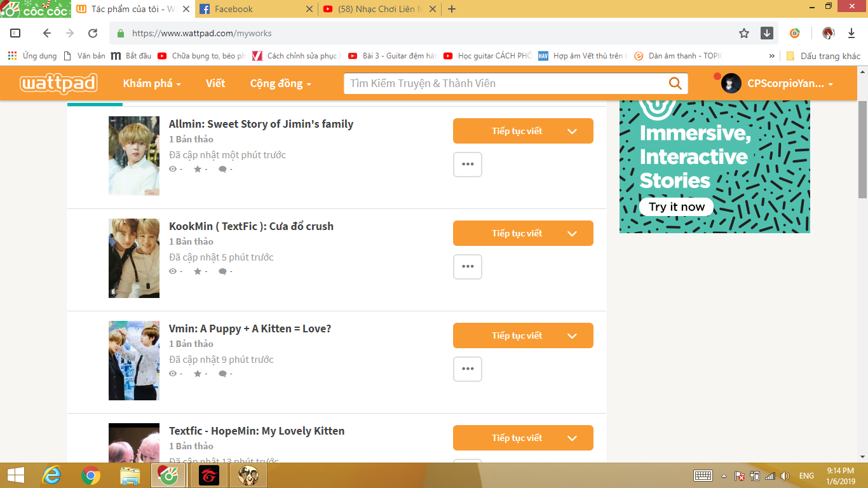This screenshot has width=868, height=488.
Task: Click the Windows Start button
Action: pos(15,475)
